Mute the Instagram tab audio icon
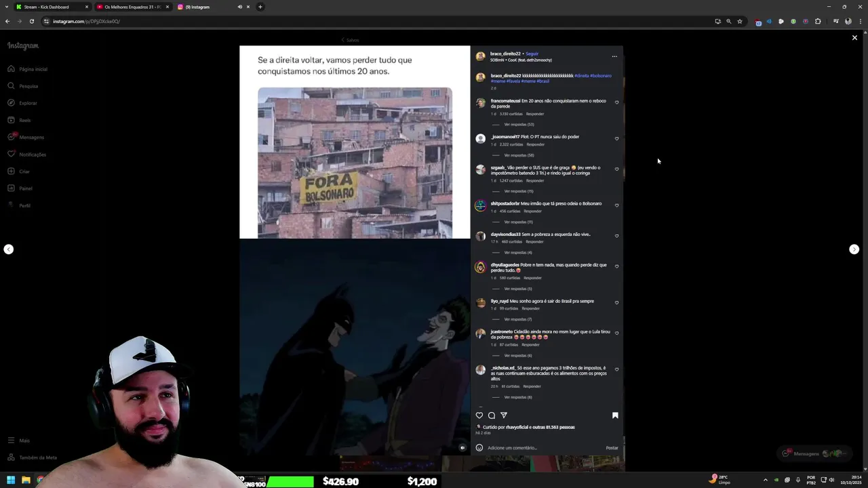The height and width of the screenshot is (488, 868). point(239,7)
